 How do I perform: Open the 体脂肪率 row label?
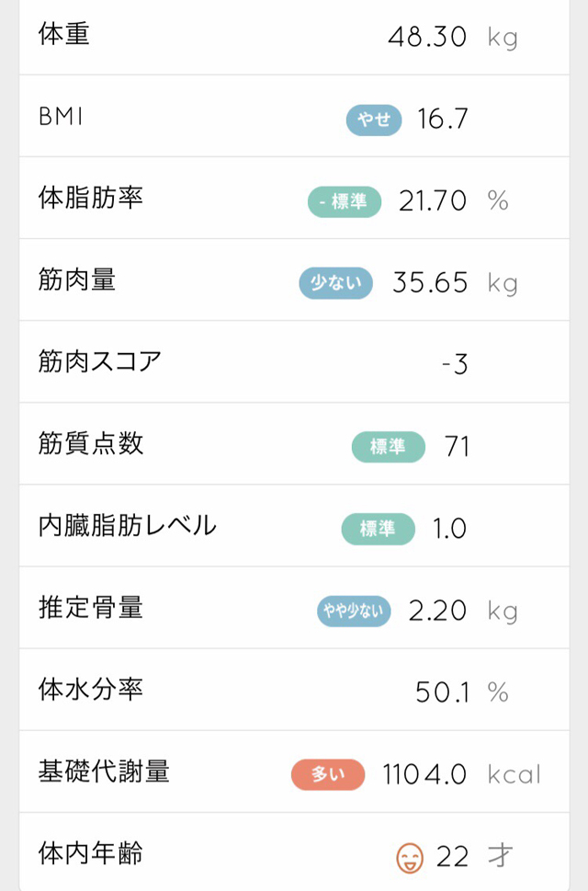pos(90,199)
